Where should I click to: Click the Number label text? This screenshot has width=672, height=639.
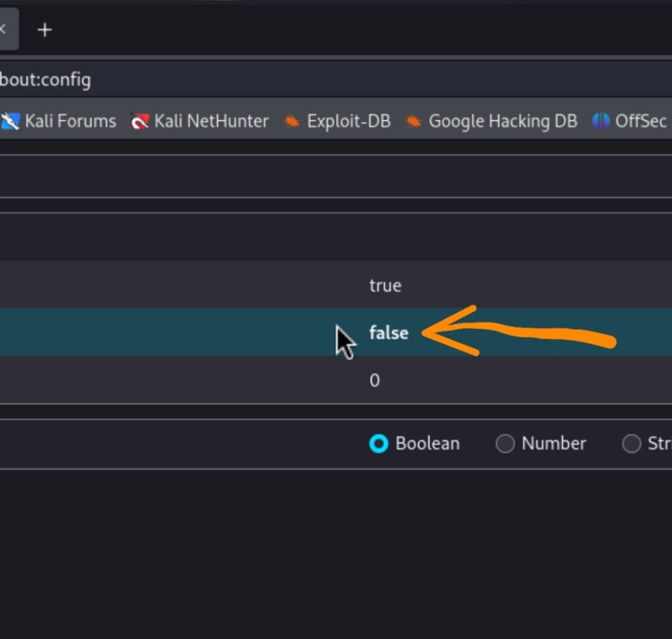(553, 444)
